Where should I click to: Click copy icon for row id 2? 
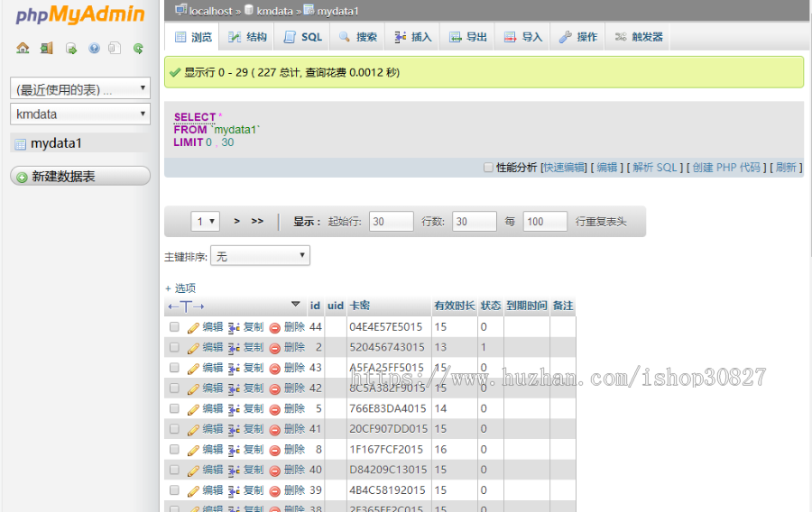coord(234,348)
